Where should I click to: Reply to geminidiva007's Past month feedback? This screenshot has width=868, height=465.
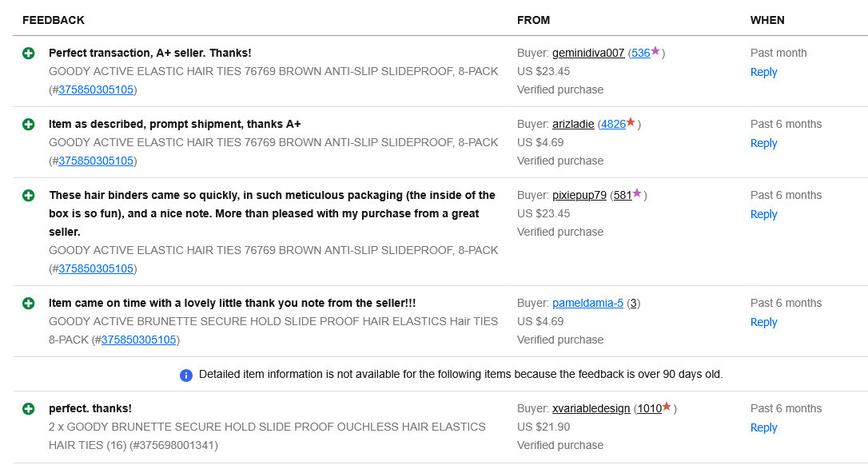(763, 73)
